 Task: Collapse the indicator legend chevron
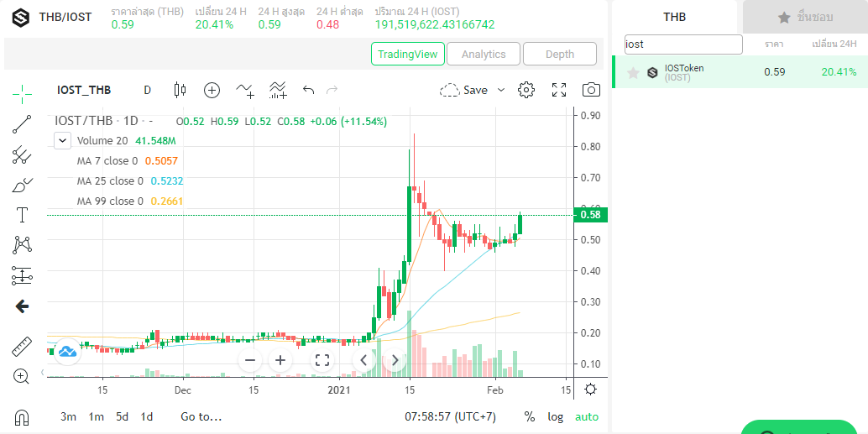point(63,140)
